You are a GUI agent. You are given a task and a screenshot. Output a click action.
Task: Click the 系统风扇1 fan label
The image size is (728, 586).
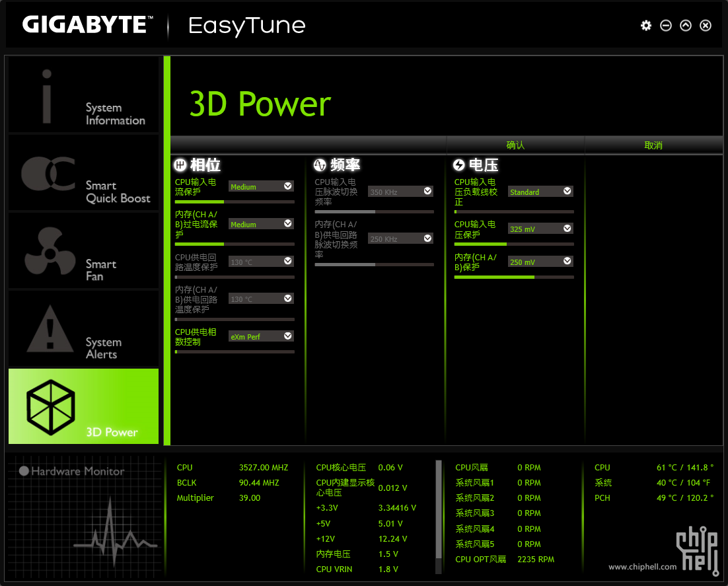(474, 483)
